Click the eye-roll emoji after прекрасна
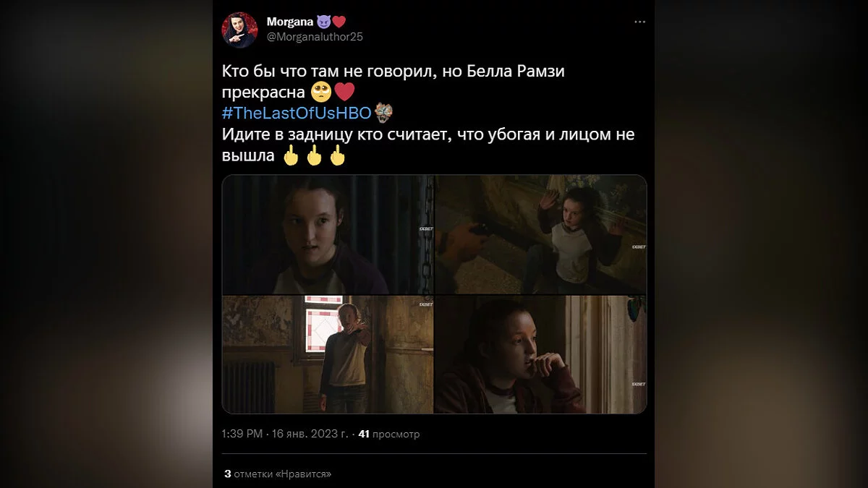This screenshot has width=868, height=488. [321, 93]
